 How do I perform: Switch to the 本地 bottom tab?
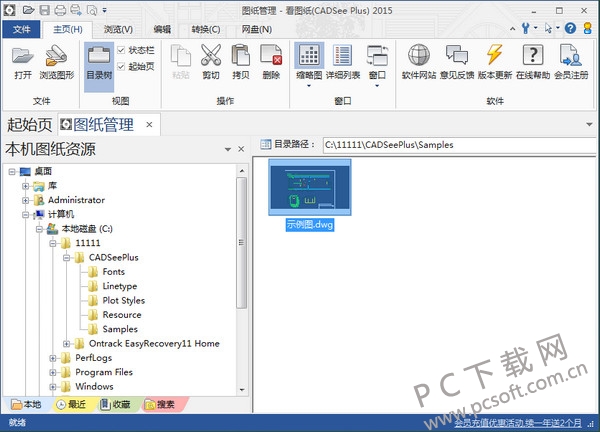(x=26, y=404)
